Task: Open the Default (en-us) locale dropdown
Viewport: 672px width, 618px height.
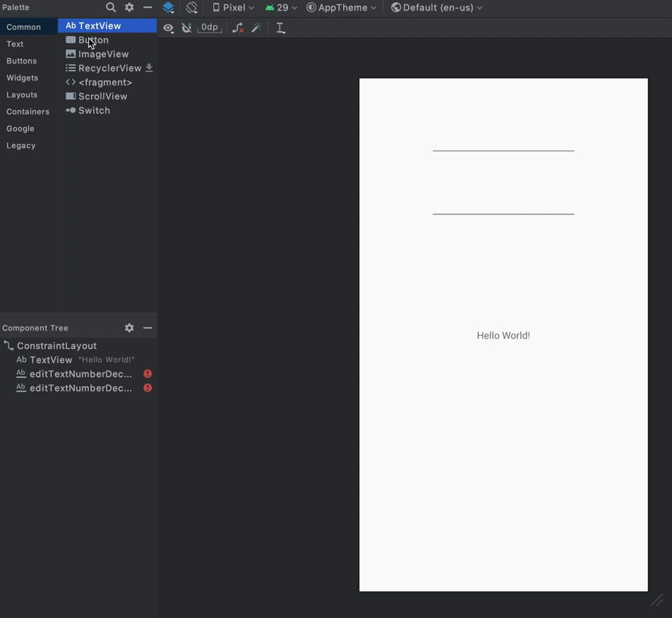Action: [437, 8]
